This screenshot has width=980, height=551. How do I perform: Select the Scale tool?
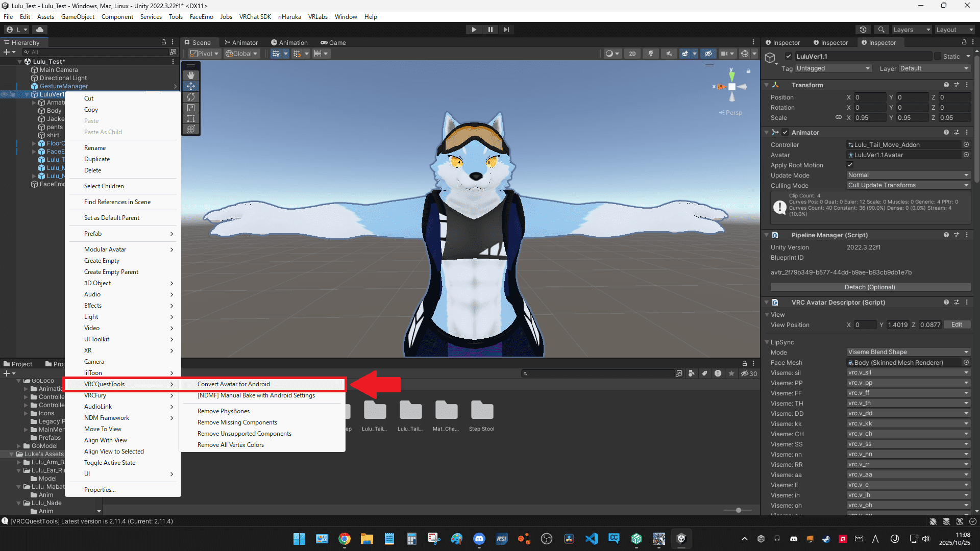(191, 108)
